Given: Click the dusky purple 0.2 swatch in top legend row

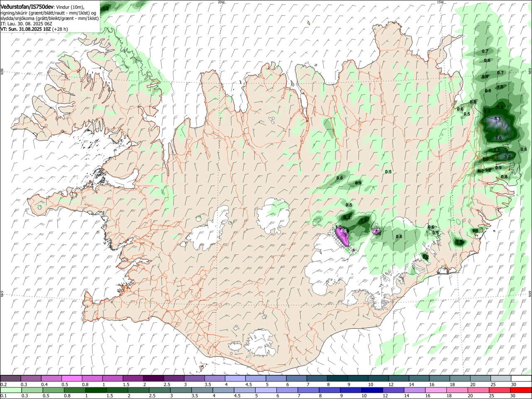Looking at the screenshot, I should point(10,379).
